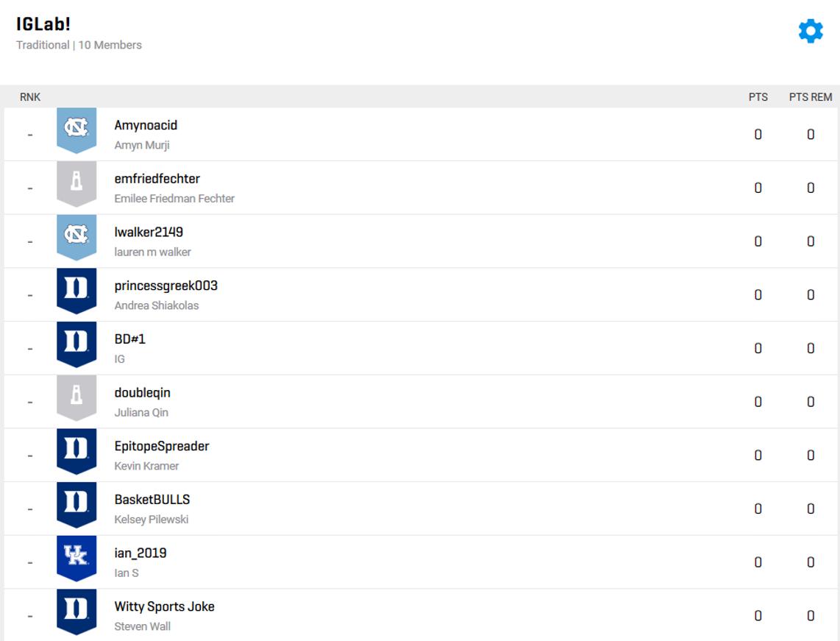Image resolution: width=840 pixels, height=641 pixels.
Task: Click owner name Steven Wall
Action: pyautogui.click(x=143, y=626)
